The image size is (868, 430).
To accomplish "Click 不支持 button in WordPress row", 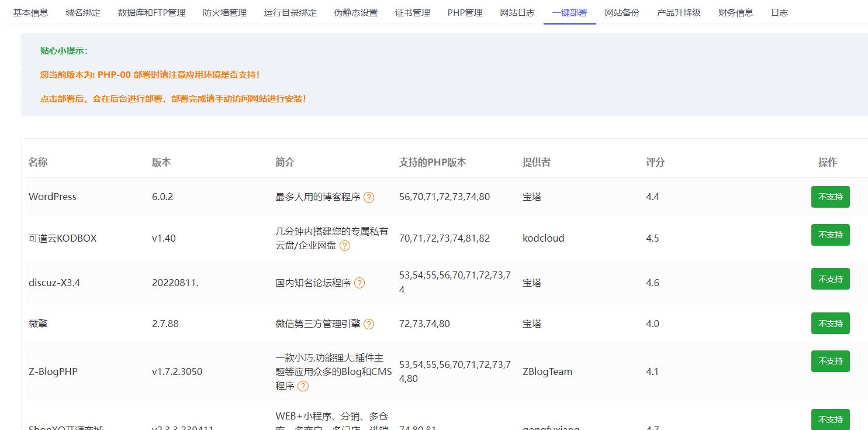I will tap(830, 197).
